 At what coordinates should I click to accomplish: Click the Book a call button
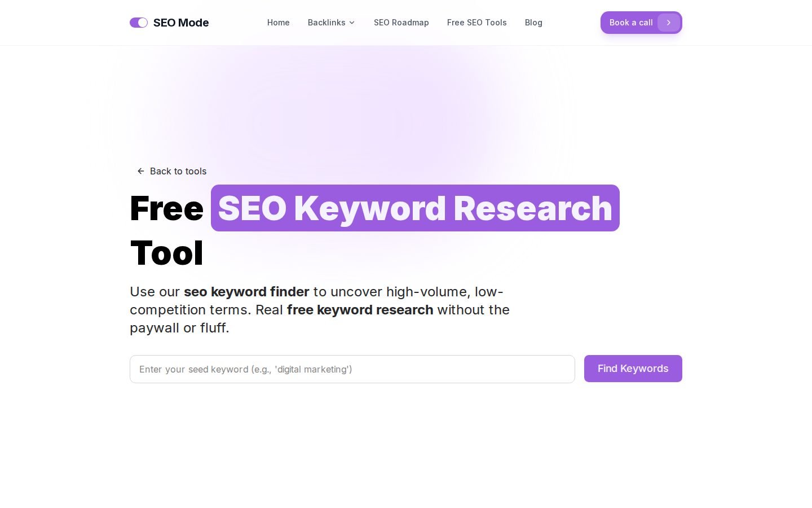coord(641,23)
